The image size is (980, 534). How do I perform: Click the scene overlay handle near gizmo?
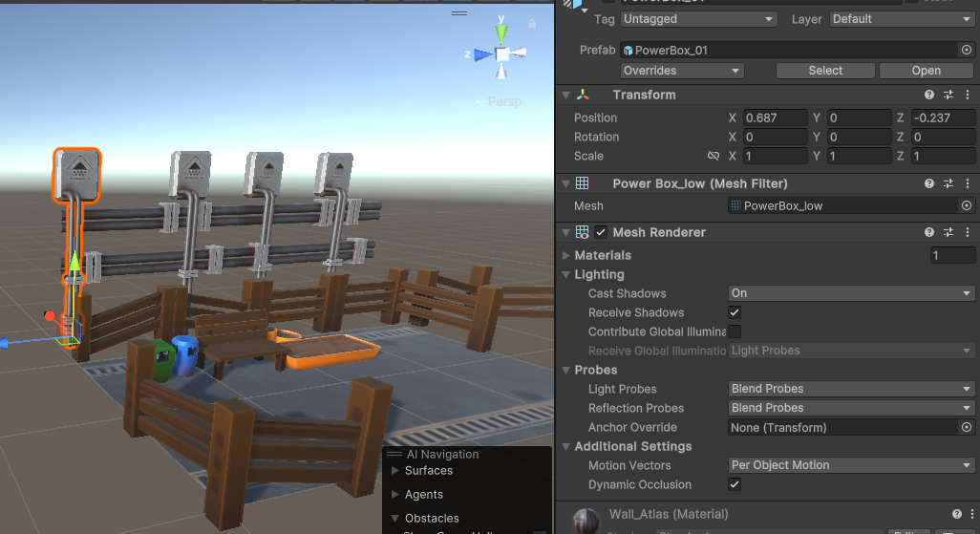[459, 13]
